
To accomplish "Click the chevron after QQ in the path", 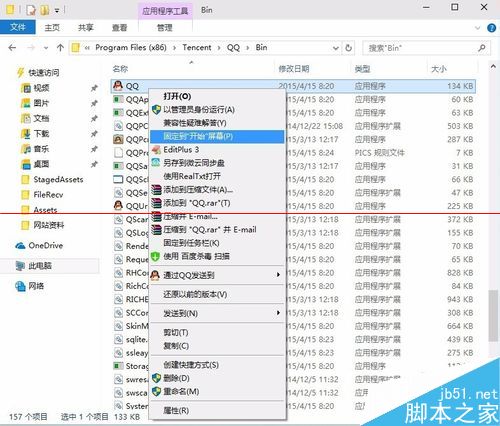I will [x=248, y=48].
